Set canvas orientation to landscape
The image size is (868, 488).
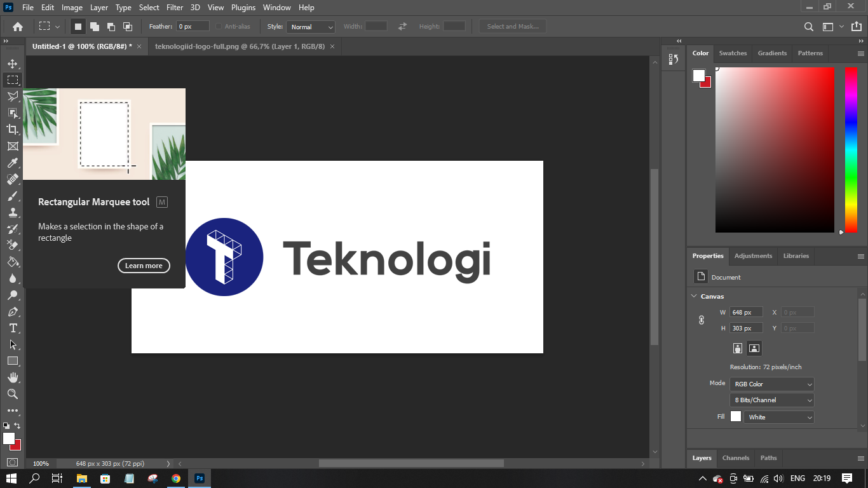click(x=754, y=348)
